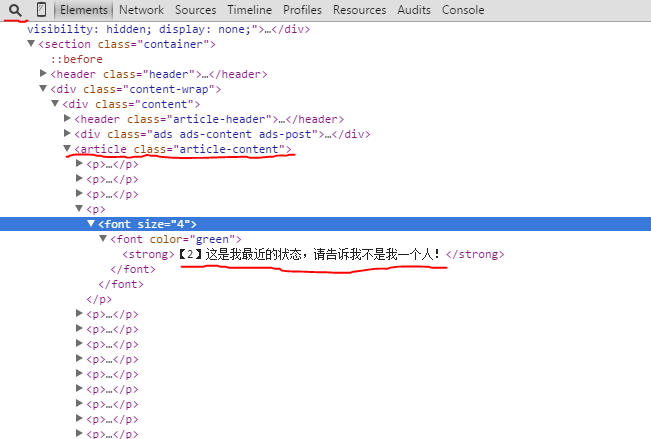Toggle the mobile device mode icon
The width and height of the screenshot is (651, 439).
[41, 10]
